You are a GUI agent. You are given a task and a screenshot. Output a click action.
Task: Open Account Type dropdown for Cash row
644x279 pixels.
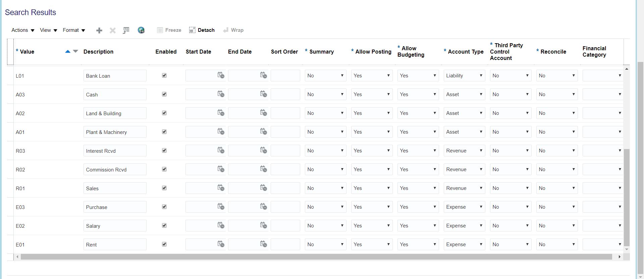tap(465, 94)
